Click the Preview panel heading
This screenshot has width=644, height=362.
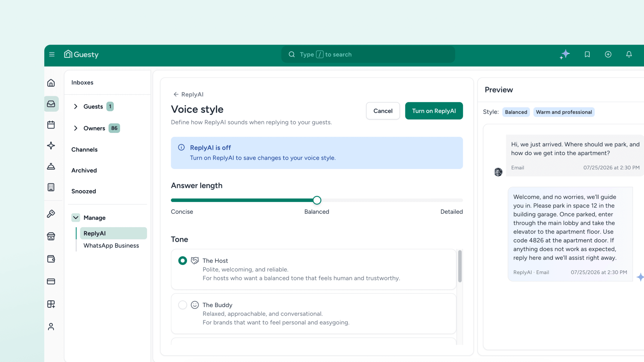pos(499,90)
